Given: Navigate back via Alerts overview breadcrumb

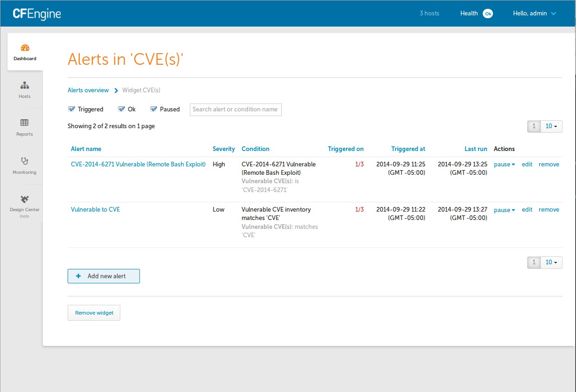Looking at the screenshot, I should tap(88, 90).
